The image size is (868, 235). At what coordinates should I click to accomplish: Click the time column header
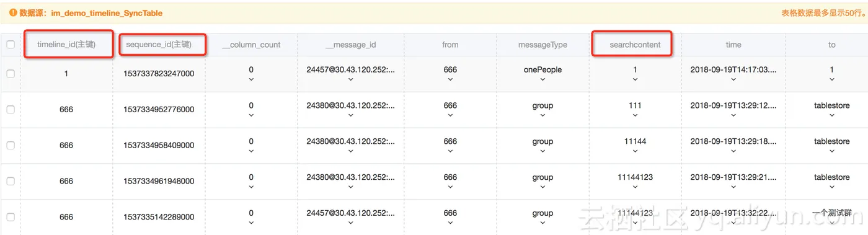[x=733, y=45]
